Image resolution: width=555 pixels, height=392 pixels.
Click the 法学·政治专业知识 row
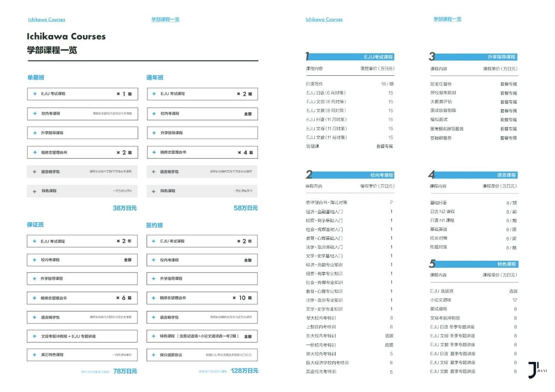tap(350, 300)
